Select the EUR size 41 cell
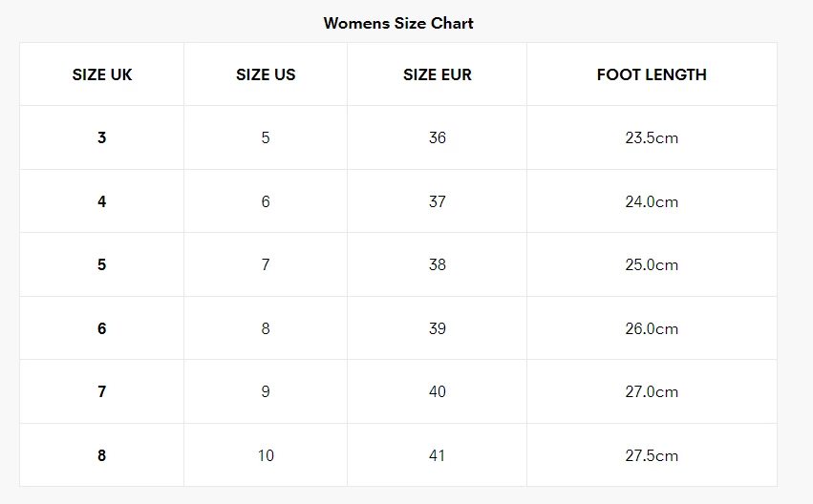The width and height of the screenshot is (813, 504). pos(437,455)
